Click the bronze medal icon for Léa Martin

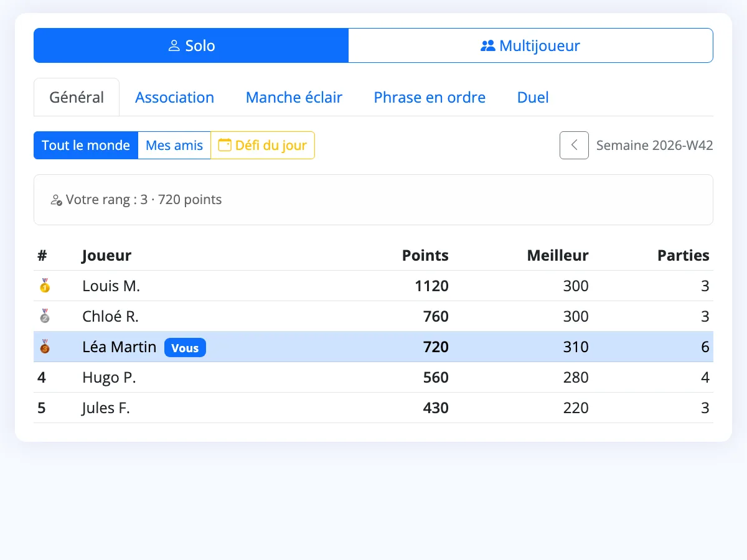45,347
